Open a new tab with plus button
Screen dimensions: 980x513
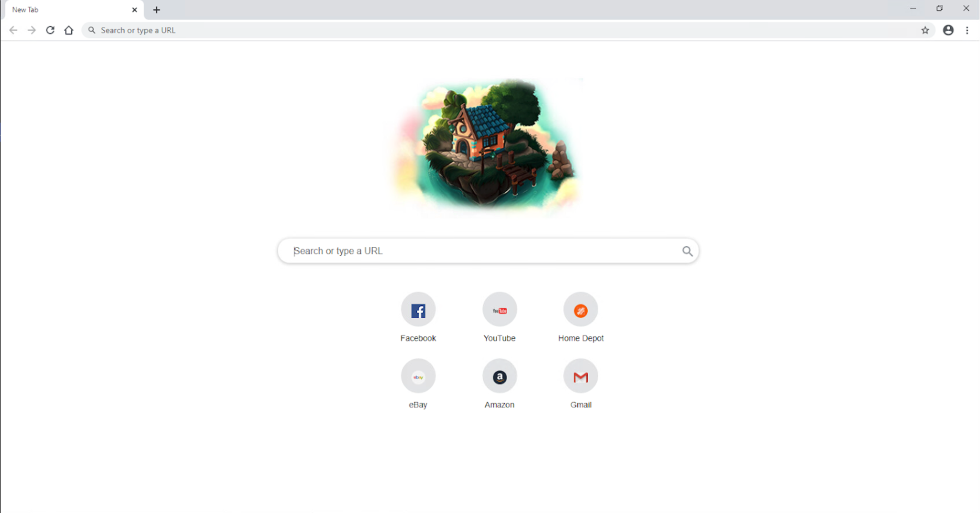pyautogui.click(x=156, y=10)
